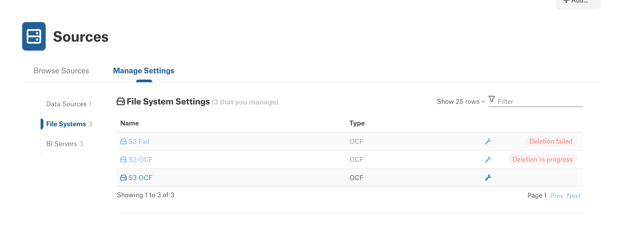The width and height of the screenshot is (644, 237).
Task: Open Data Sources in the sidebar
Action: coord(69,104)
